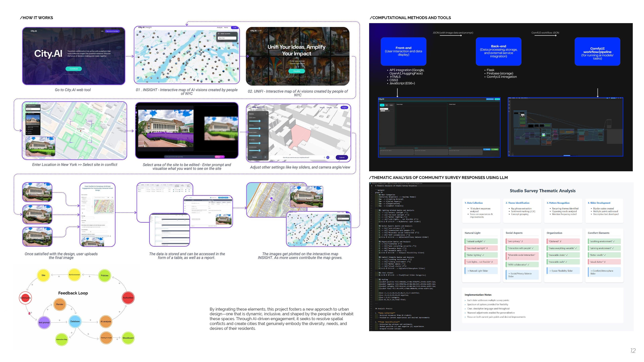Click the blue Database node in the Feedback Loop
This screenshot has height=362, width=644.
pos(75,321)
